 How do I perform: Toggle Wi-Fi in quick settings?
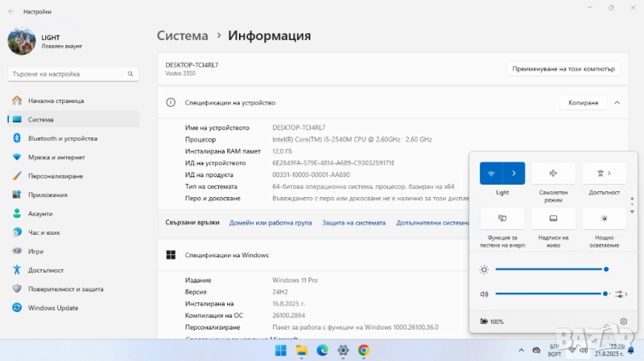coord(491,173)
